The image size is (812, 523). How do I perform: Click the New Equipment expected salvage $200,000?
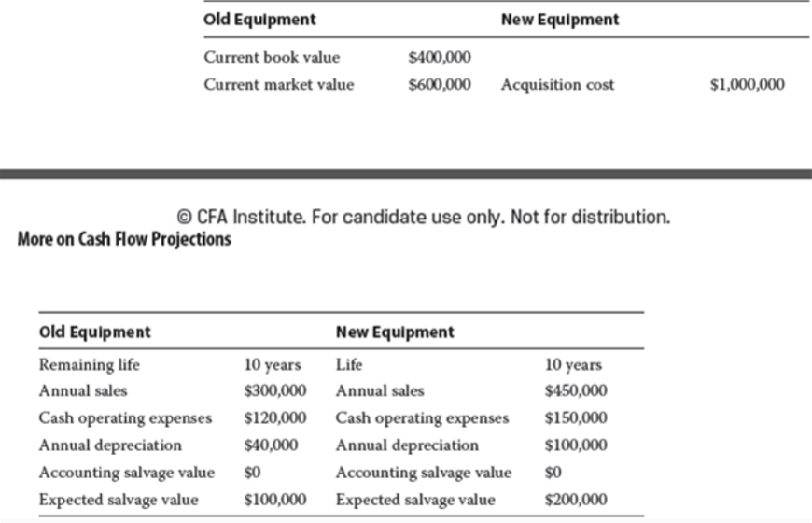click(575, 500)
